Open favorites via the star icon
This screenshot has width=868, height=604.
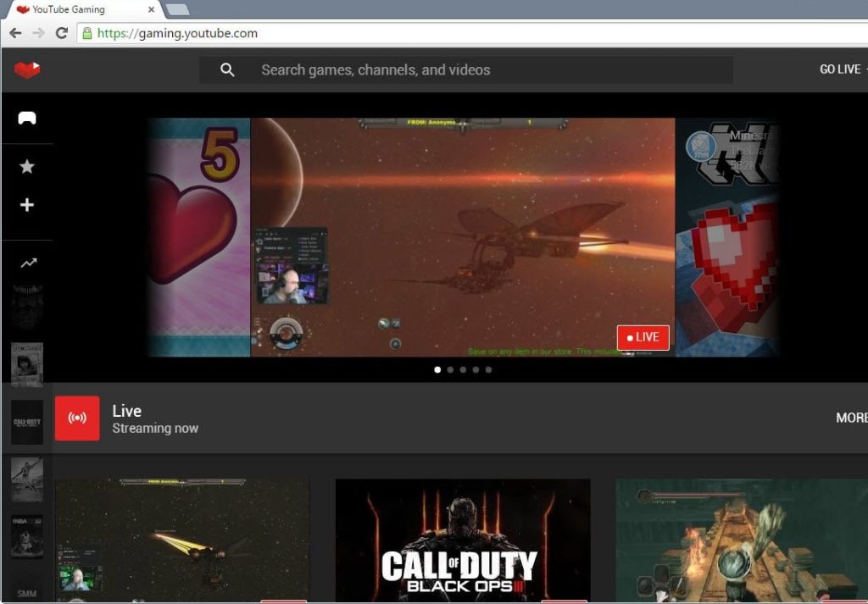(28, 166)
